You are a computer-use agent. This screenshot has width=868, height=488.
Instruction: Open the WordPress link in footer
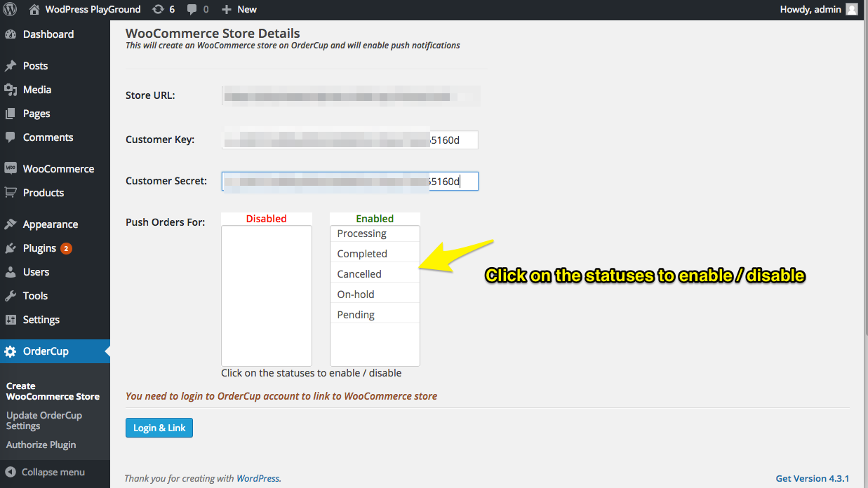coord(258,478)
